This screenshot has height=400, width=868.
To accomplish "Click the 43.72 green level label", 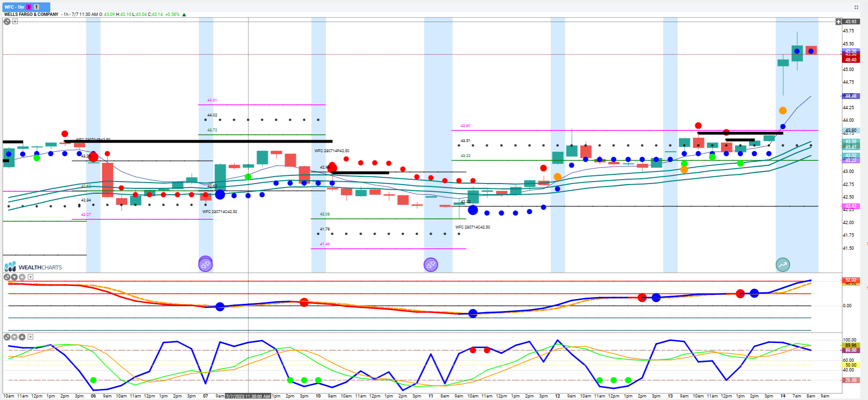I will click(x=212, y=130).
